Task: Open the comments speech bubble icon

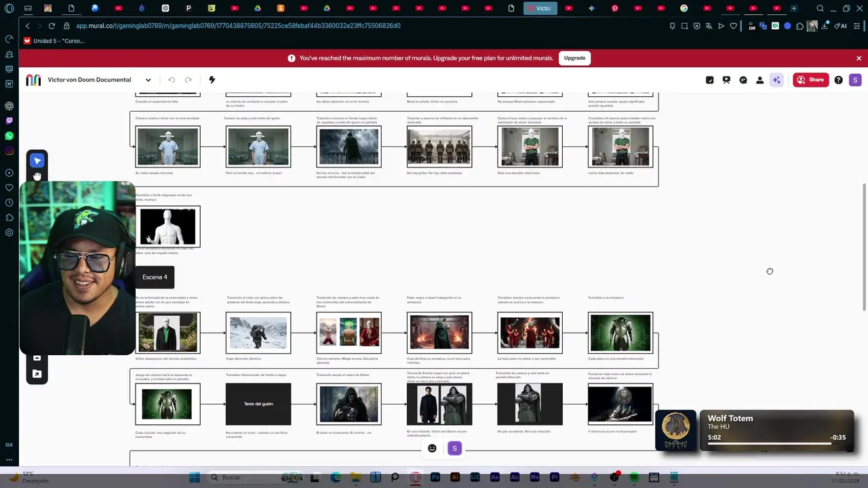Action: [743, 80]
